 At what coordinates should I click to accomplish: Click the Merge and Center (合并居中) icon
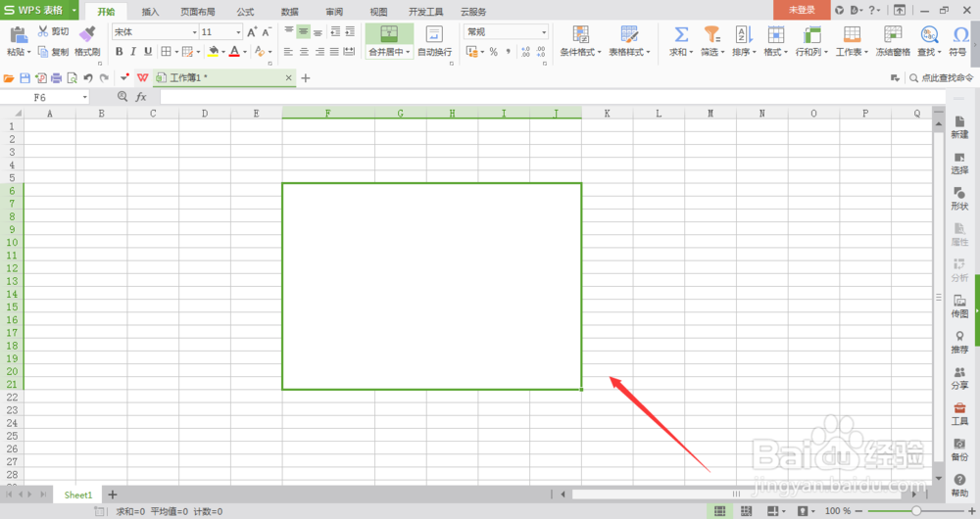[x=389, y=33]
